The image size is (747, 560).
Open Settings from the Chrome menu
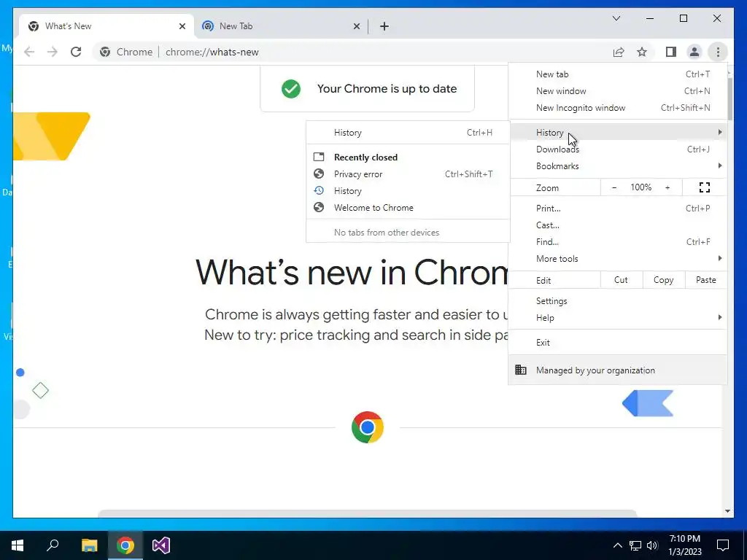pos(618,301)
